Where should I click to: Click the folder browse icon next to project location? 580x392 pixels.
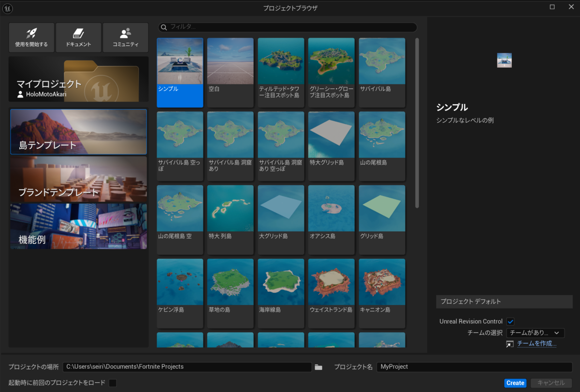(319, 367)
